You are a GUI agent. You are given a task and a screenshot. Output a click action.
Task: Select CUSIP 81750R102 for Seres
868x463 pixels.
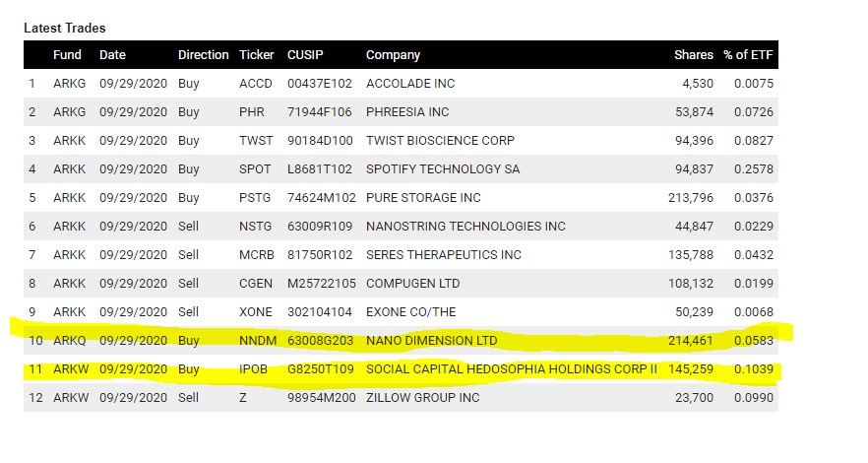point(320,255)
